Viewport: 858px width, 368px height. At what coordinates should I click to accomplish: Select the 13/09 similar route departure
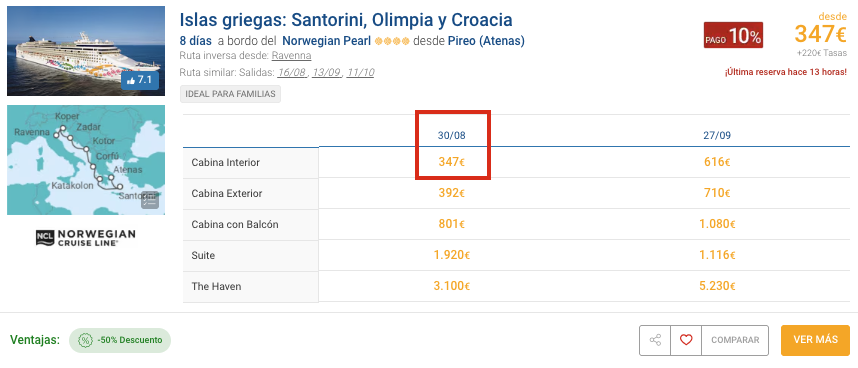[x=327, y=73]
